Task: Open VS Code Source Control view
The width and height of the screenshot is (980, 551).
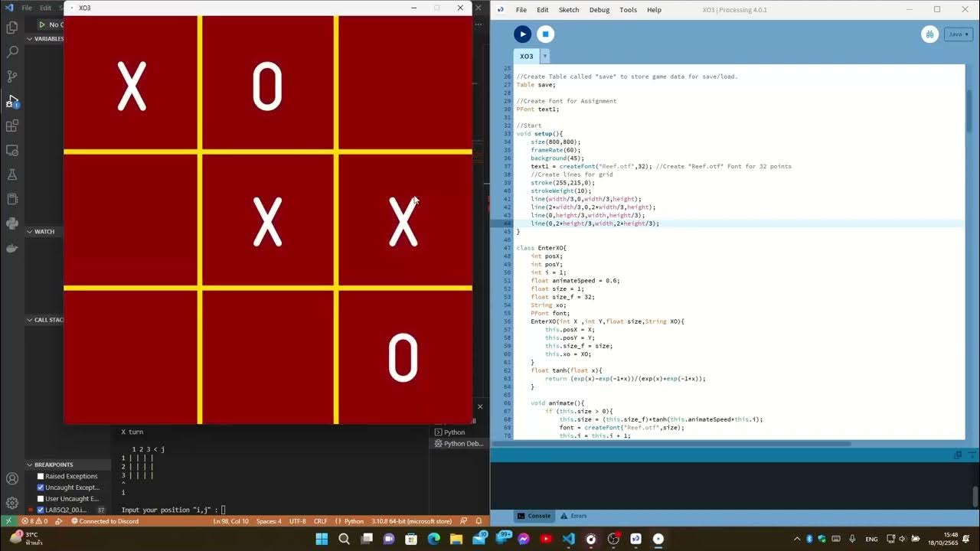Action: click(x=11, y=77)
